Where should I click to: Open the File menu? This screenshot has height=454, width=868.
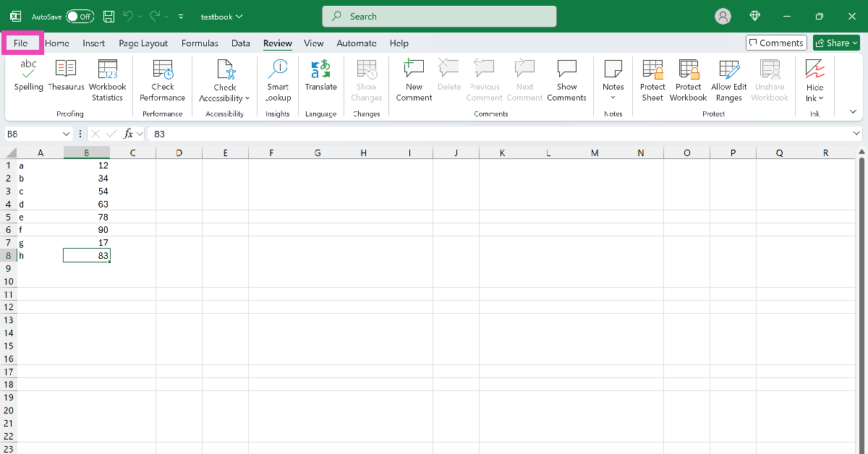(19, 43)
